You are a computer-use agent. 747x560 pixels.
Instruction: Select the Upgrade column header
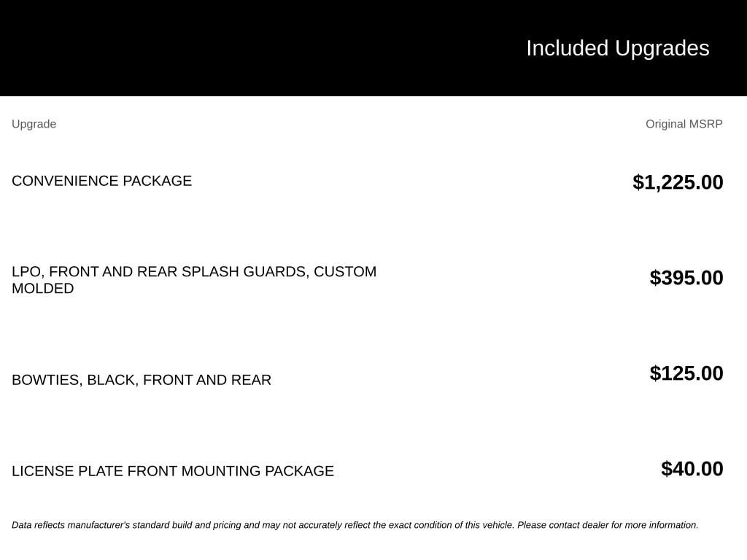tap(34, 124)
